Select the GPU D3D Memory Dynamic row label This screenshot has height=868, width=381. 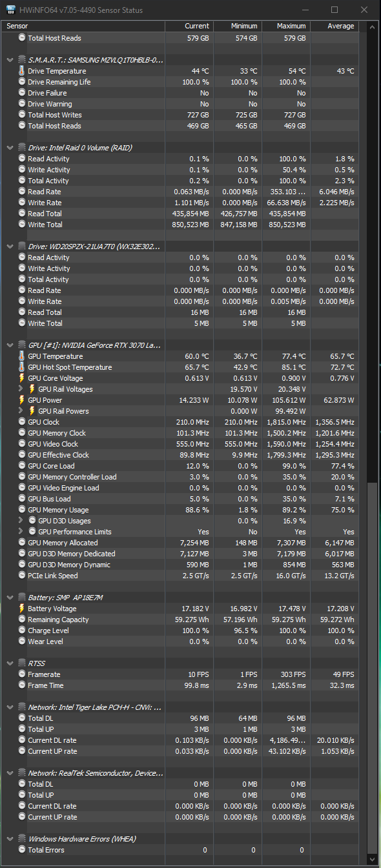point(69,565)
